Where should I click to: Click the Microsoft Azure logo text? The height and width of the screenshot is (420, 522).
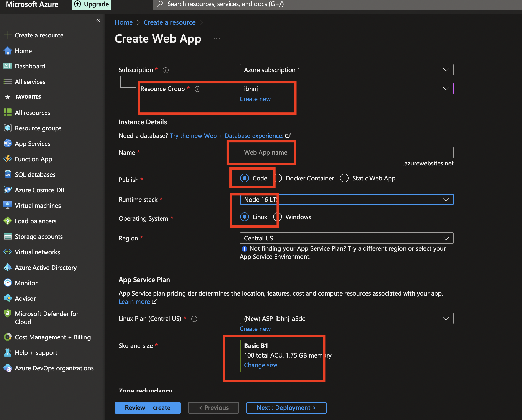pos(32,4)
